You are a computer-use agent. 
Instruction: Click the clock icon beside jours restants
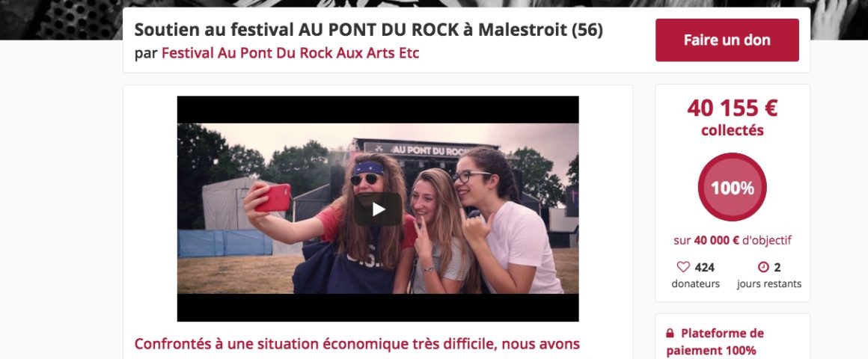tap(763, 267)
